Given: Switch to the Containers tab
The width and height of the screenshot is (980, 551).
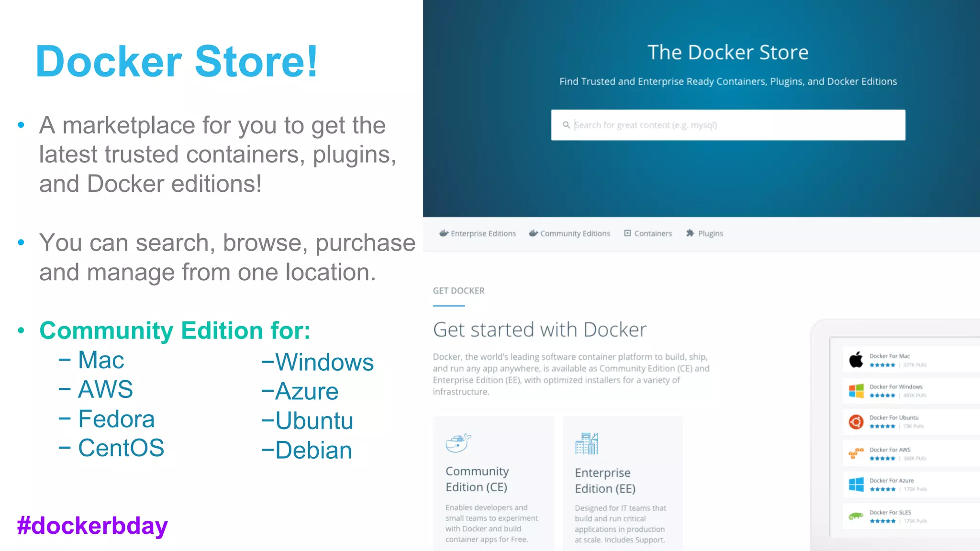Looking at the screenshot, I should tap(648, 233).
